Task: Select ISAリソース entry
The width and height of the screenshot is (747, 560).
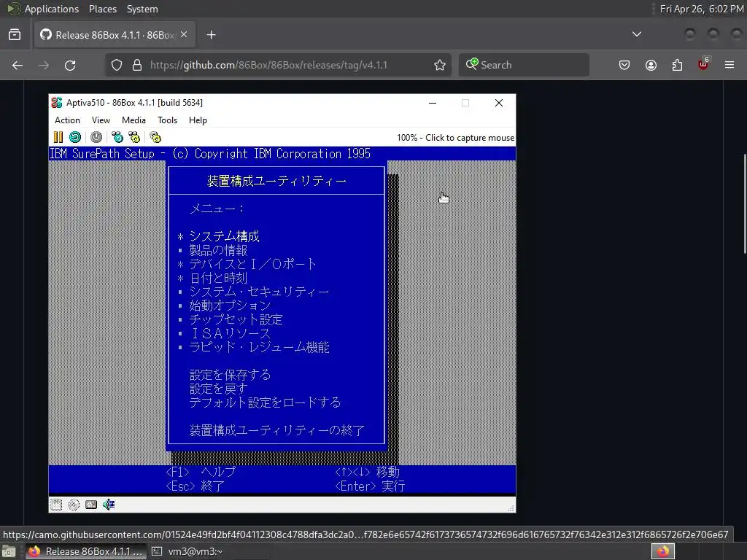Action: [x=230, y=332]
